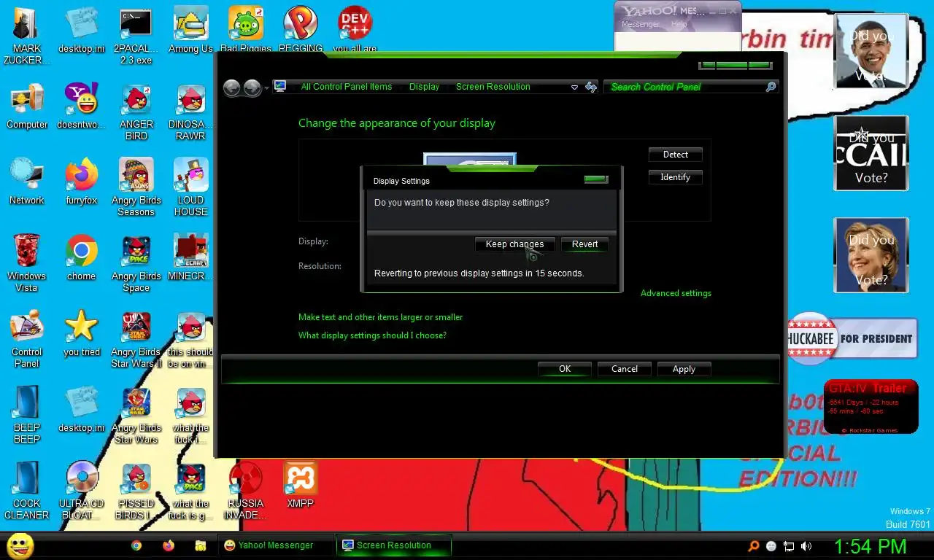Select the Display breadcrumb
934x560 pixels.
point(424,87)
